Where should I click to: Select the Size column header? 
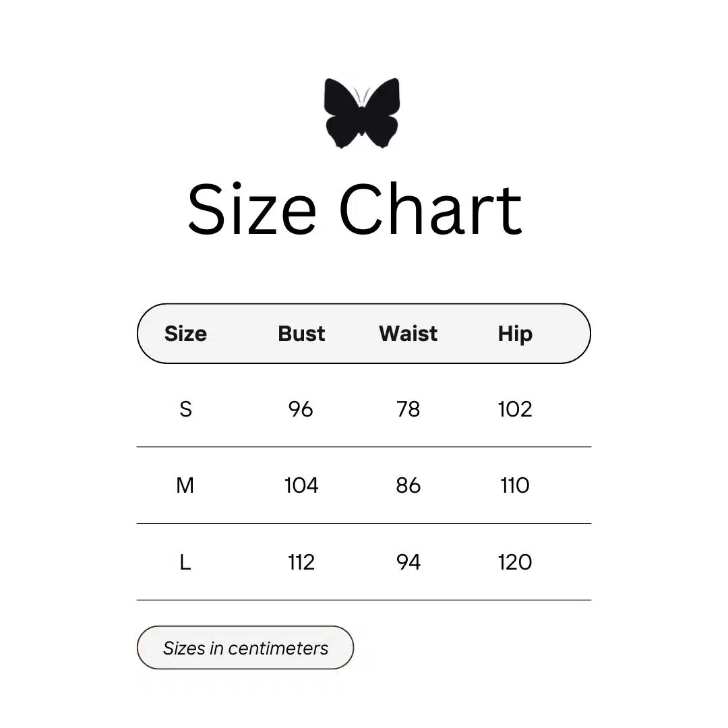(x=185, y=334)
